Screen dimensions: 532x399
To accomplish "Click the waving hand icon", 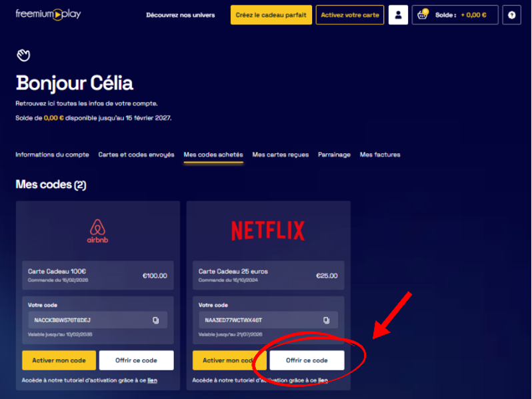I will (23, 55).
